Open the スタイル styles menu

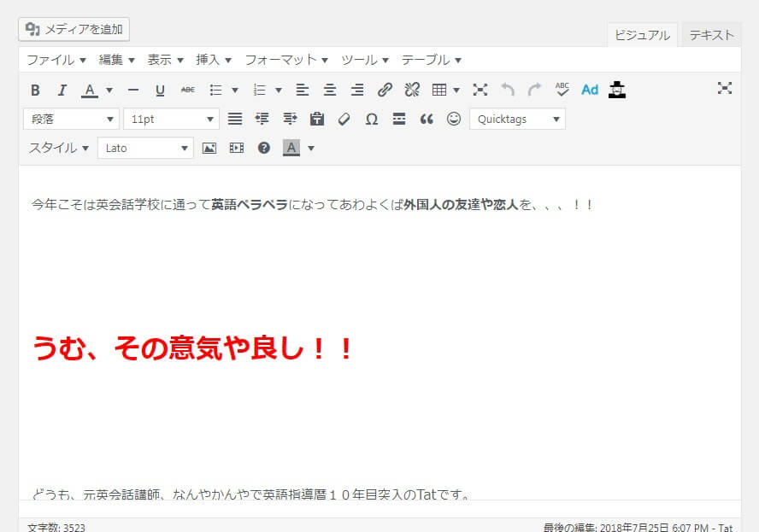click(59, 148)
